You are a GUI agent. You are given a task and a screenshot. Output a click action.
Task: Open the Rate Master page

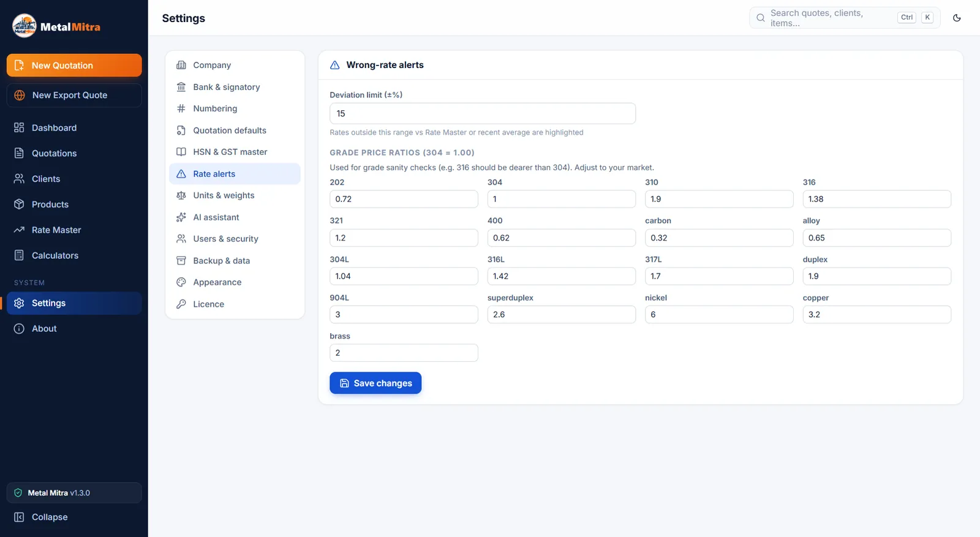tap(74, 230)
